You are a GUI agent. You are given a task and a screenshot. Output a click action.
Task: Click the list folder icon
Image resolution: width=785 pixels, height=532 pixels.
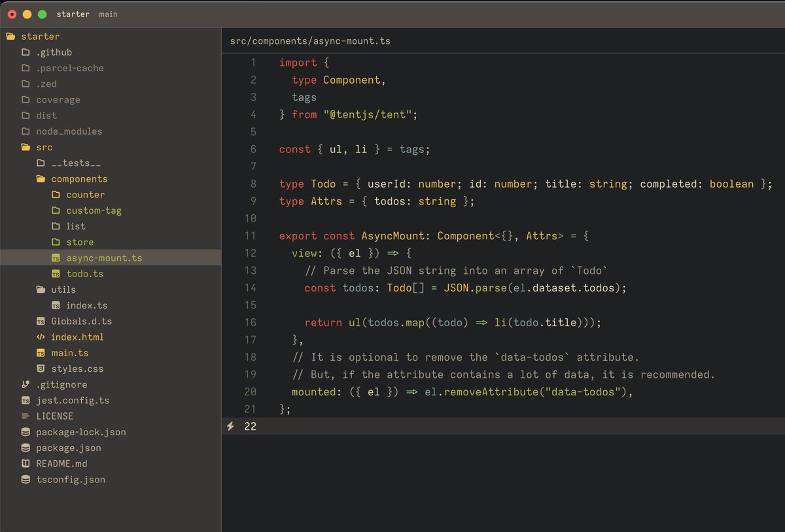point(56,226)
